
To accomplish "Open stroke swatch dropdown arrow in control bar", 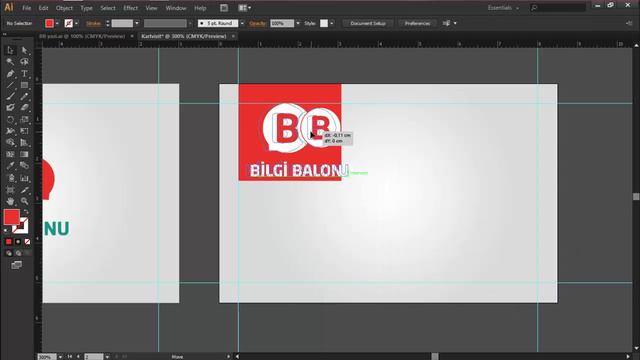I will point(76,23).
